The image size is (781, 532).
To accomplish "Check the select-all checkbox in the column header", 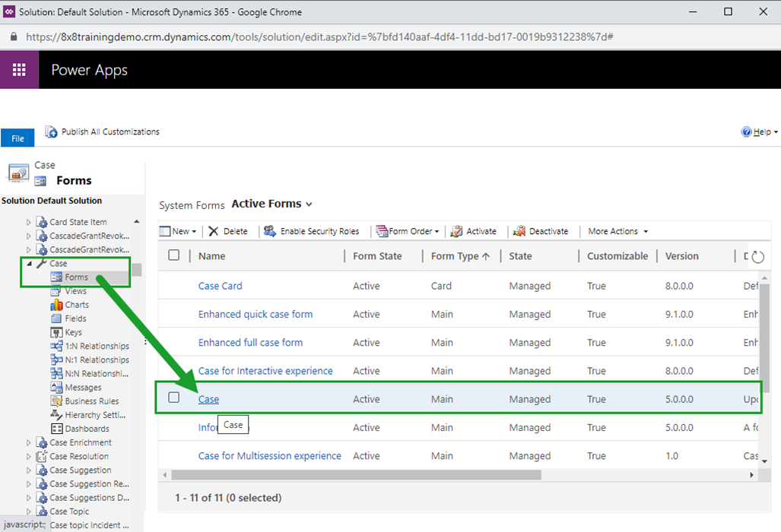I will click(x=173, y=256).
